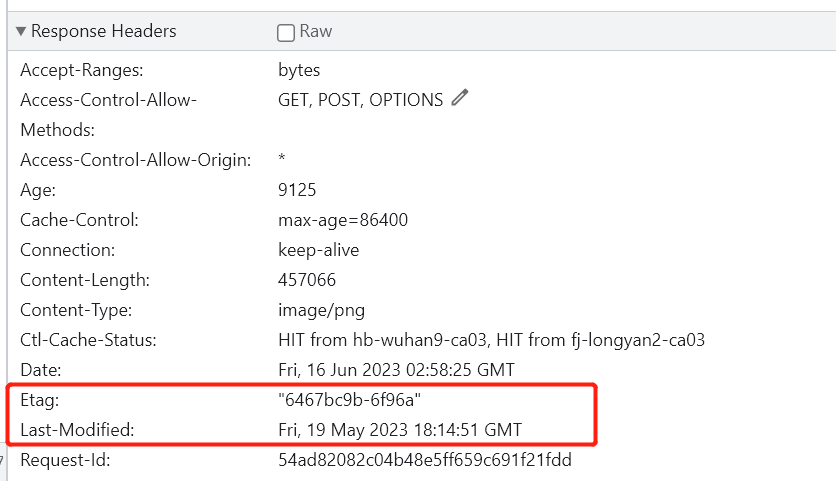Click the Content-Length value 457066
Screen dimensions: 836x481
click(307, 280)
